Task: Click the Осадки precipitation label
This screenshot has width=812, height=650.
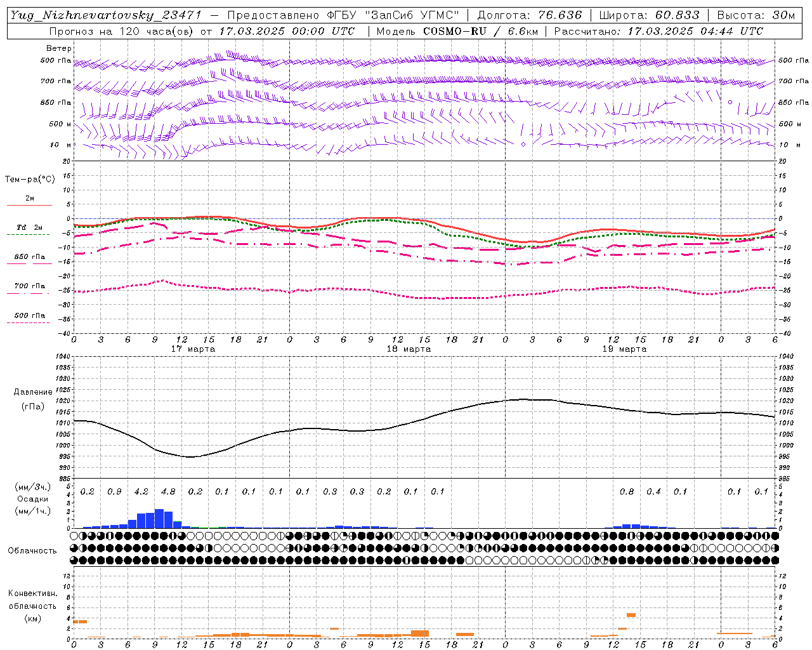Action: coord(33,499)
